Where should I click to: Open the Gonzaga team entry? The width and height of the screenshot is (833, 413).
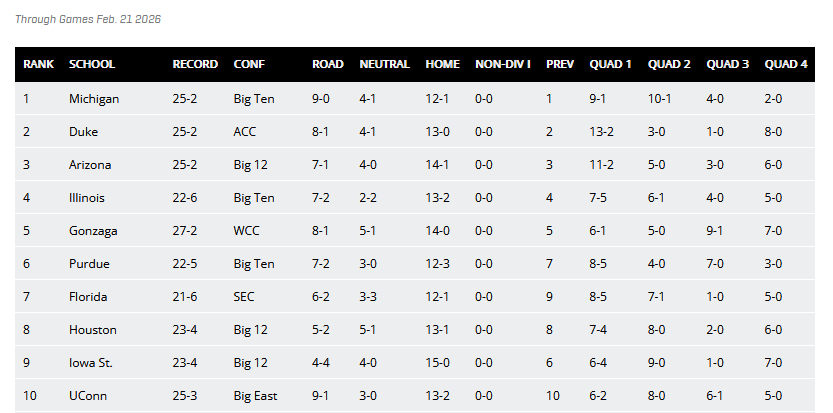click(93, 231)
